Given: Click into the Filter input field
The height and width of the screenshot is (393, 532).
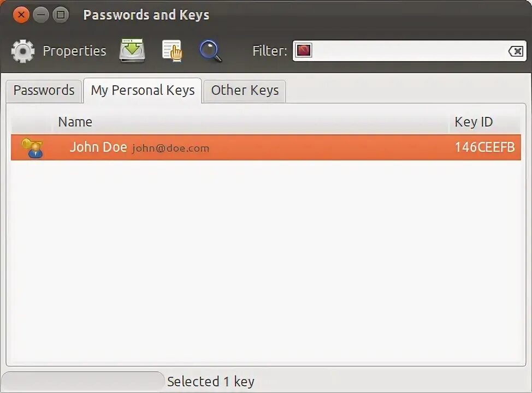Looking at the screenshot, I should coord(410,51).
